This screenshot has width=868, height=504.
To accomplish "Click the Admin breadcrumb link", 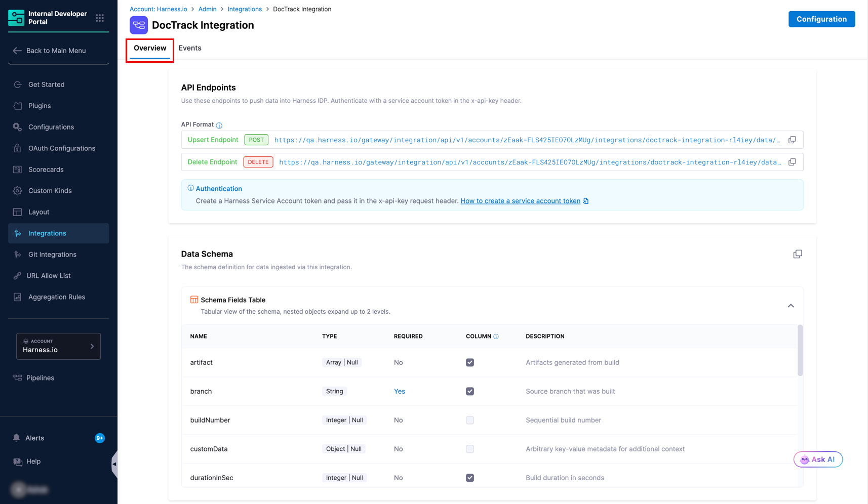I will (x=207, y=9).
